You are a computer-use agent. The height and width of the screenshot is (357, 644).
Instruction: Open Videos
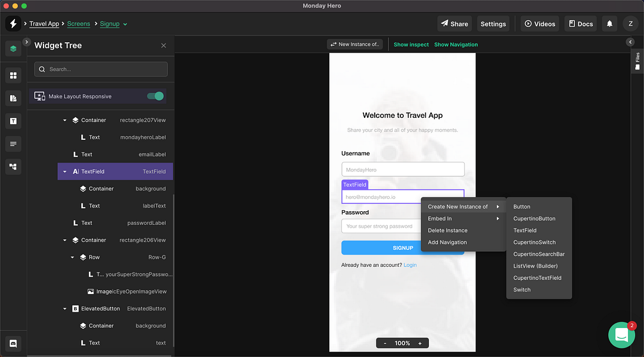click(540, 24)
